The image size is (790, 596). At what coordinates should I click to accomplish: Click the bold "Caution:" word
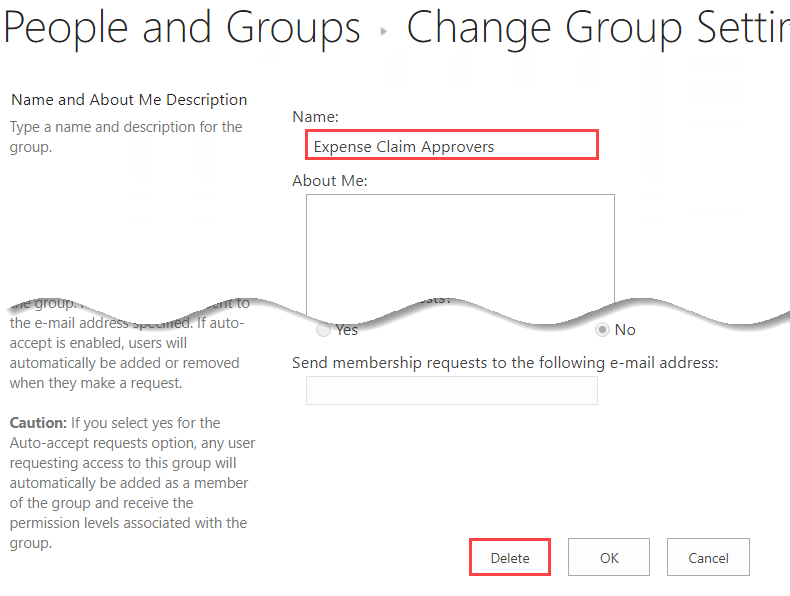pos(39,423)
